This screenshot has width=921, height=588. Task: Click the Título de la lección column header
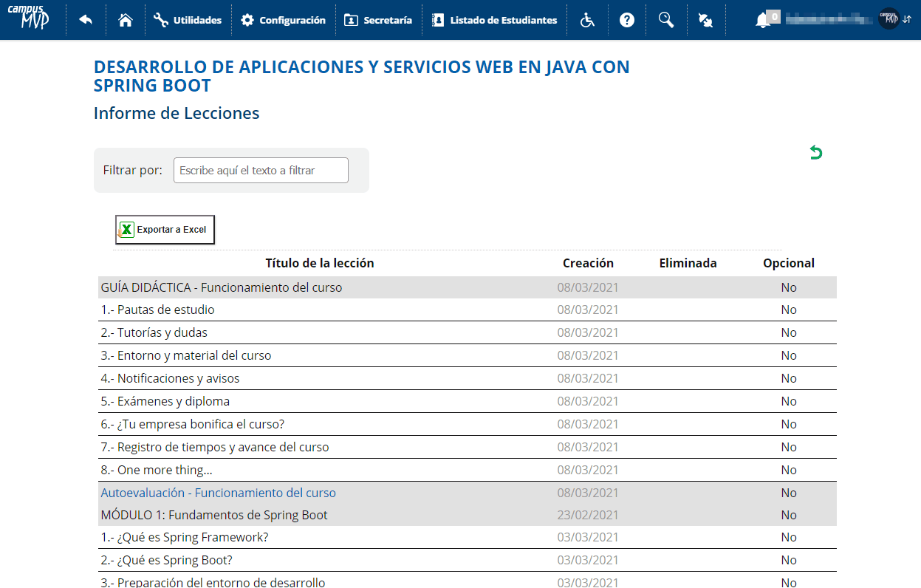(x=320, y=263)
